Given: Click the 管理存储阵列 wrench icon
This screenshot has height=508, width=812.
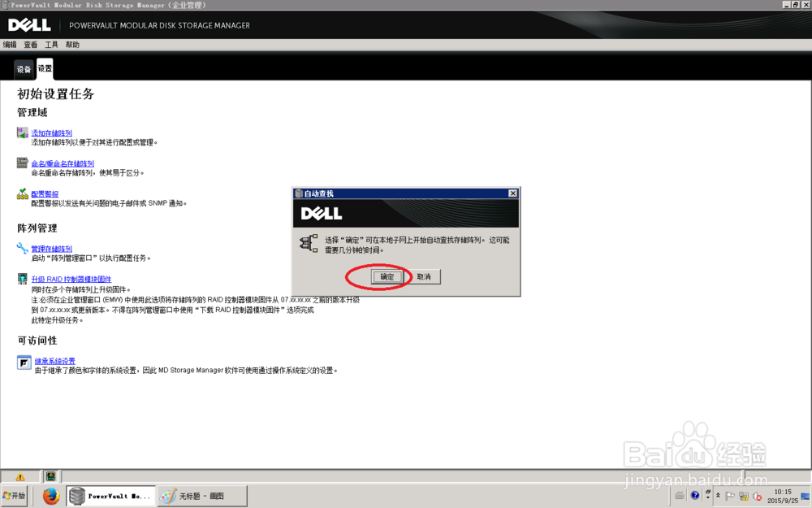Looking at the screenshot, I should click(22, 248).
